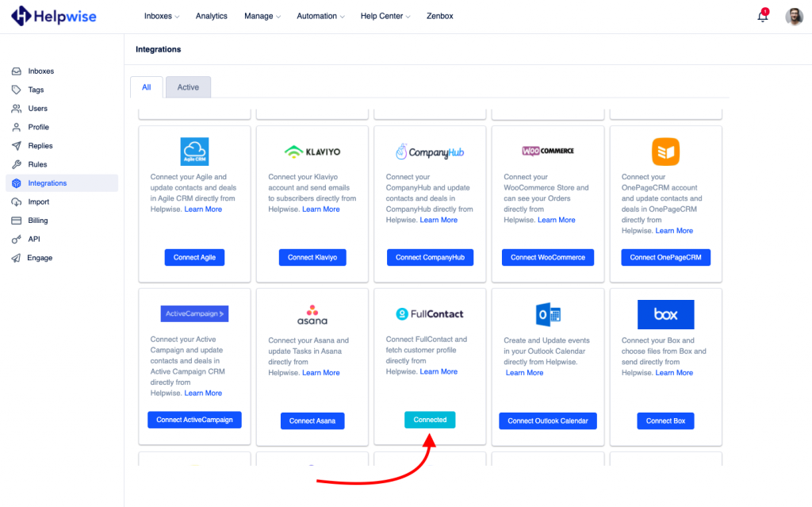Open Engage in the sidebar
Viewport: 812px width, 507px height.
click(x=40, y=258)
